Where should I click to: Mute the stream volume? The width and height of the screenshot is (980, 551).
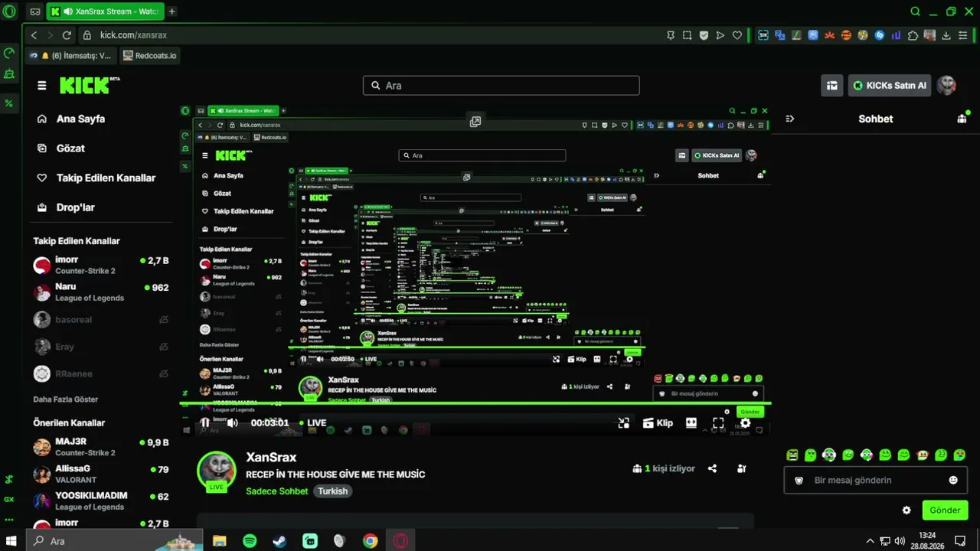233,422
